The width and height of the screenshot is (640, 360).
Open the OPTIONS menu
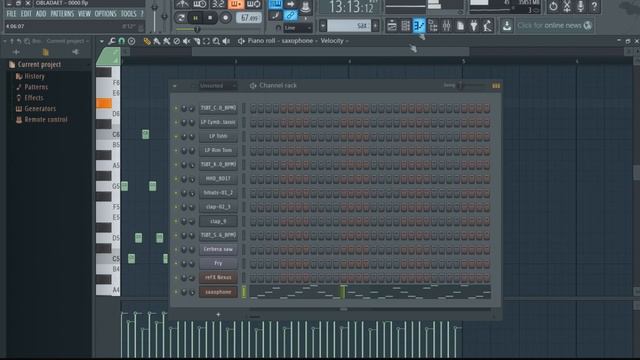click(x=106, y=14)
